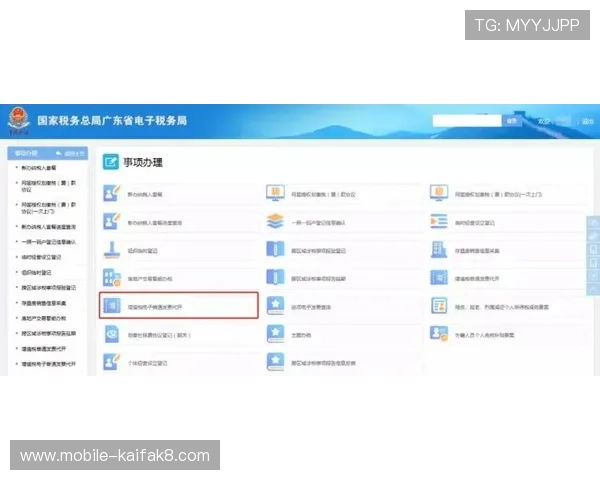Select sidebar item 房地产交易智能办税
Image resolution: width=600 pixels, height=480 pixels.
44,318
